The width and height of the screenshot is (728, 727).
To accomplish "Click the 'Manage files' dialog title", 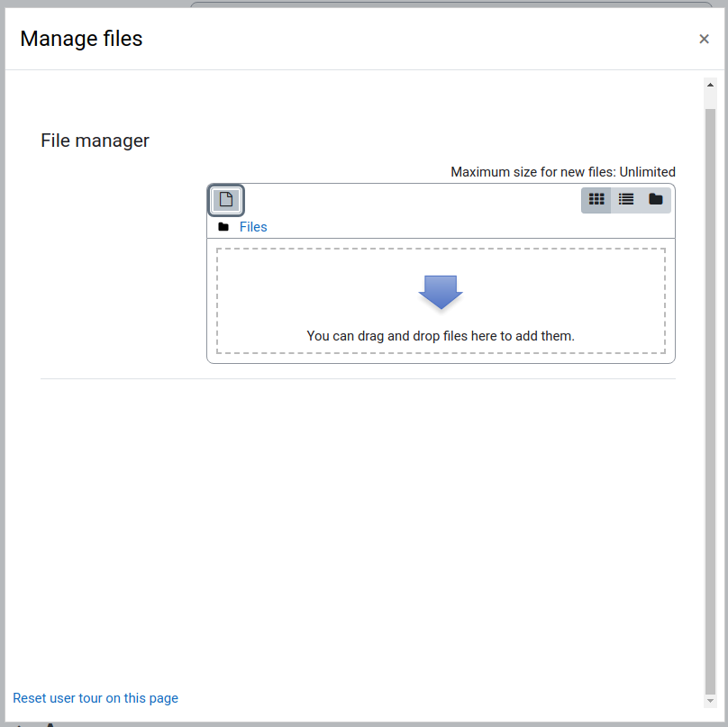I will click(81, 39).
